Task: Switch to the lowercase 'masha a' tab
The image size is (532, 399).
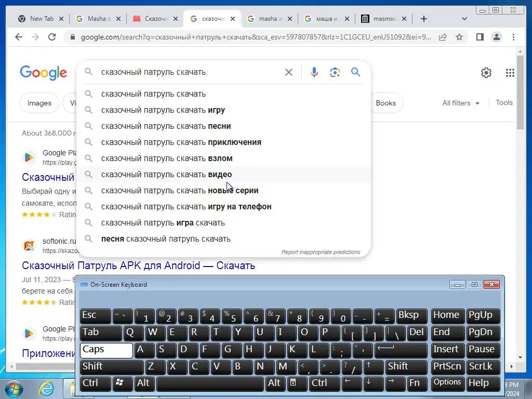Action: coord(270,19)
